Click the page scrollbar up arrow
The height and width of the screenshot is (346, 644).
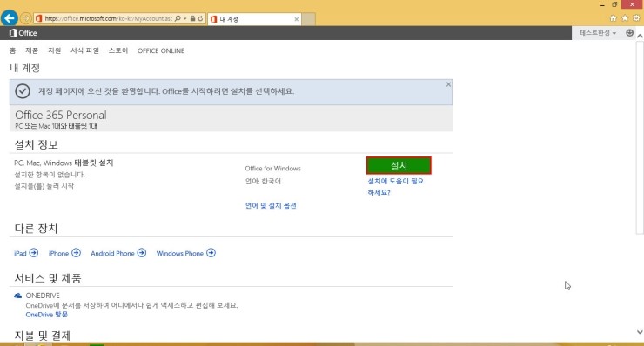tap(640, 37)
